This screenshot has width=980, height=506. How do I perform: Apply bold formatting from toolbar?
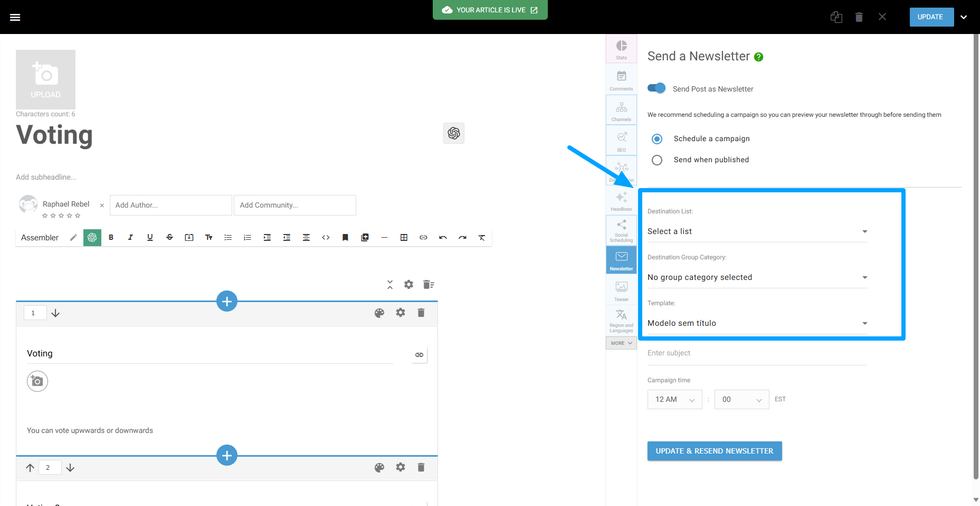tap(111, 237)
